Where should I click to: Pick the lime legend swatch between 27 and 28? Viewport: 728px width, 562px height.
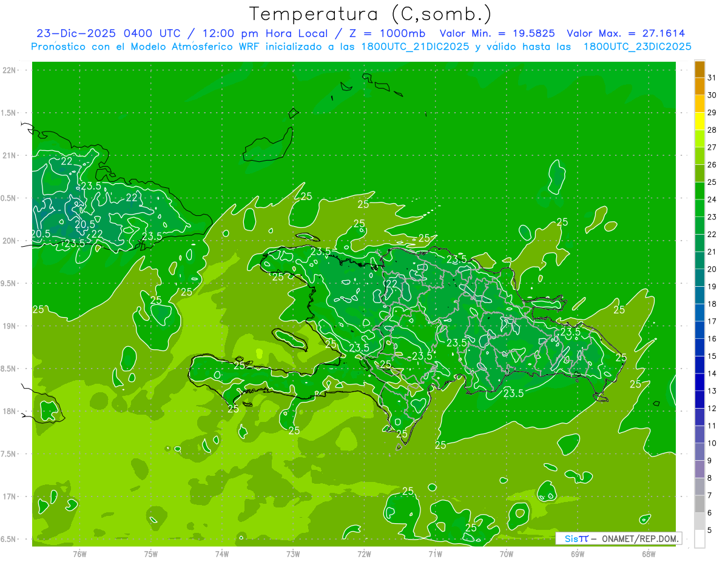coord(699,138)
